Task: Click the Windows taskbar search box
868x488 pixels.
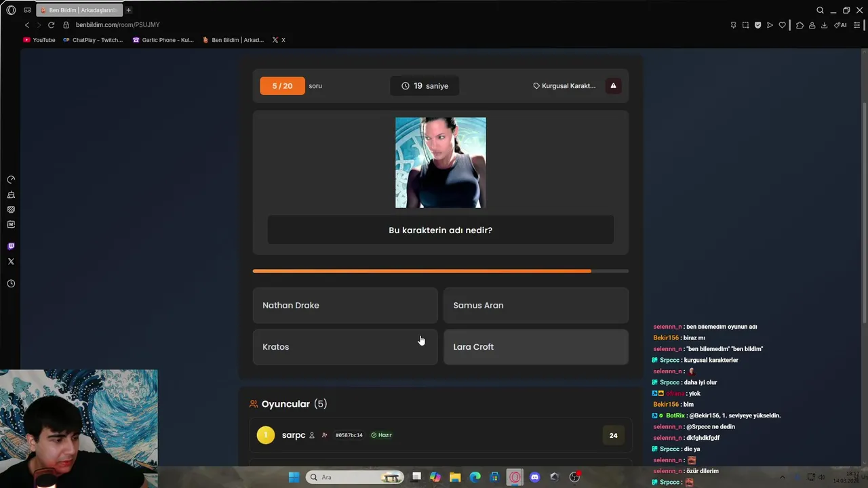Action: pyautogui.click(x=355, y=477)
